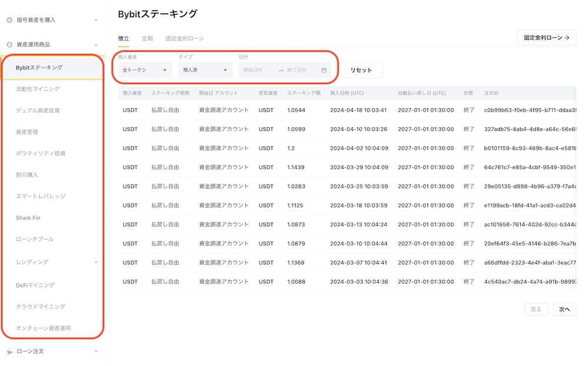
Task: Click order ID starting with 327adb75
Action: [530, 129]
